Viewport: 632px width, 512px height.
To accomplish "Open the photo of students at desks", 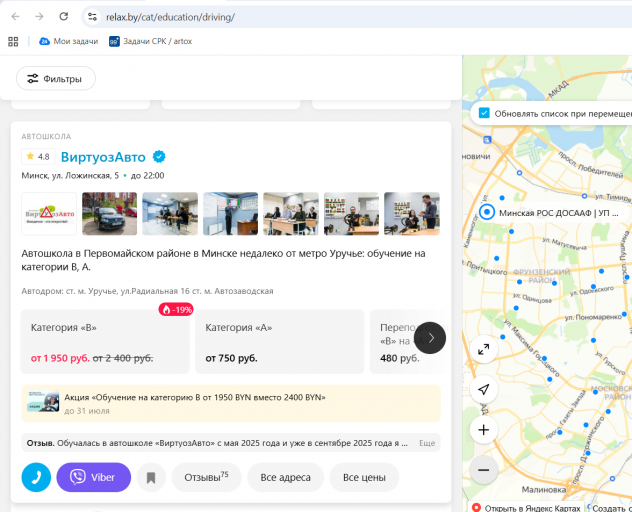I will (x=291, y=214).
